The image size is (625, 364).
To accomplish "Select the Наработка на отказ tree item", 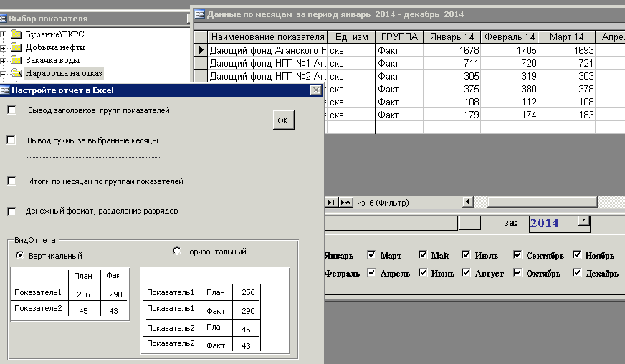I will click(x=64, y=73).
